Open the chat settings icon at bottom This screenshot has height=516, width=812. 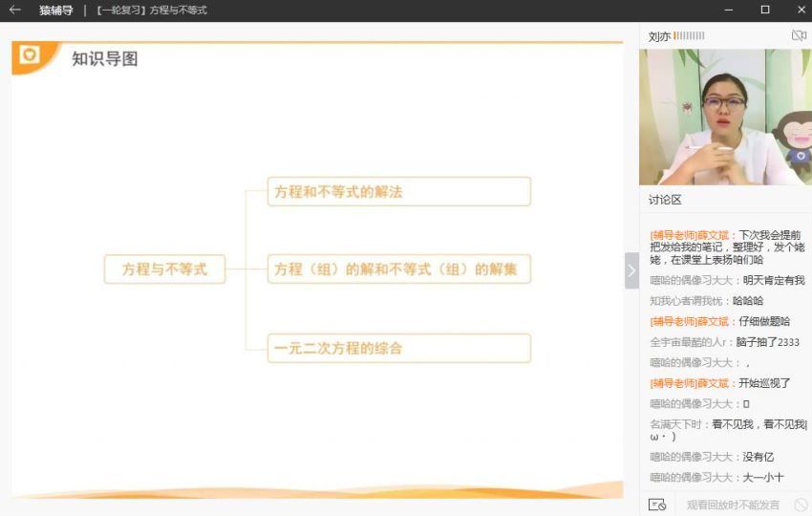click(x=656, y=505)
